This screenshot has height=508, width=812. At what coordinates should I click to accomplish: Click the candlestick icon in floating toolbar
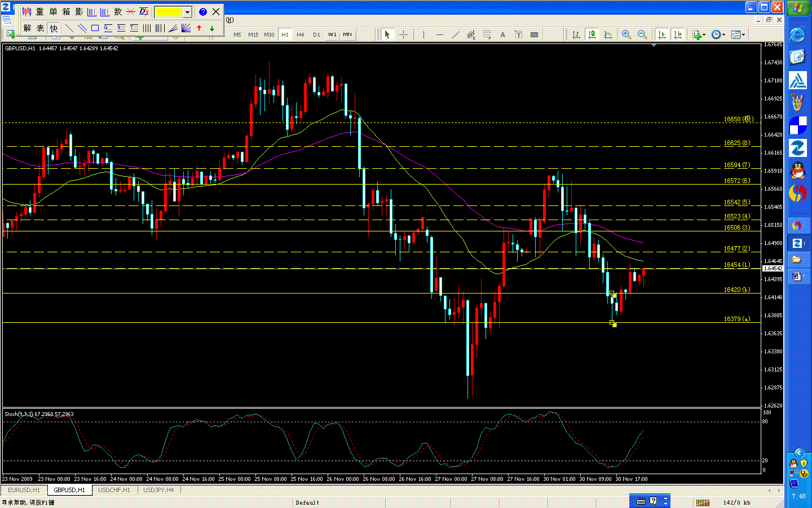click(x=27, y=11)
